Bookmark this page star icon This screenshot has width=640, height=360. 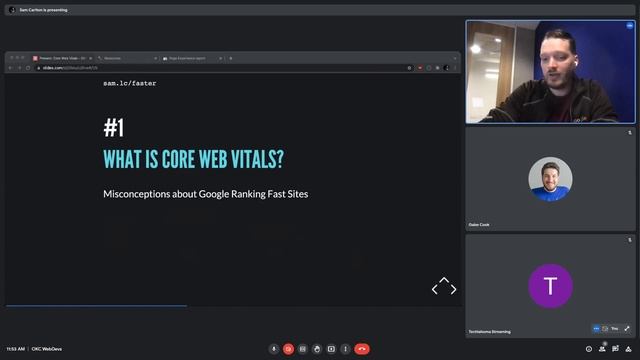click(x=409, y=68)
